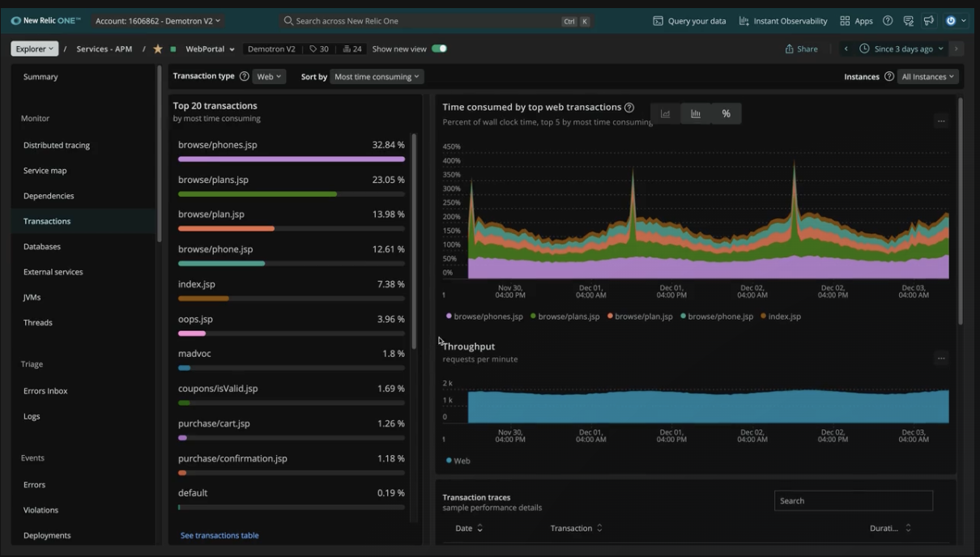Switch time consumed chart to line view
This screenshot has width=980, height=557.
click(x=665, y=113)
